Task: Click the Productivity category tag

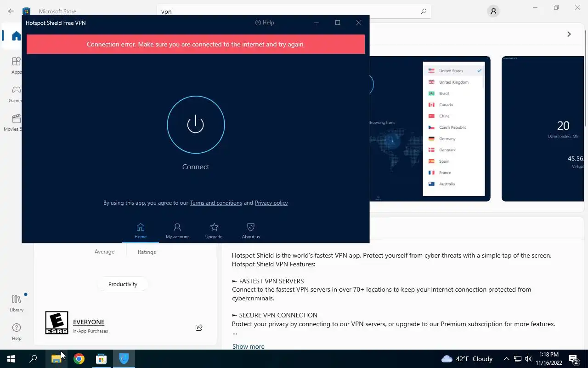Action: coord(123,284)
